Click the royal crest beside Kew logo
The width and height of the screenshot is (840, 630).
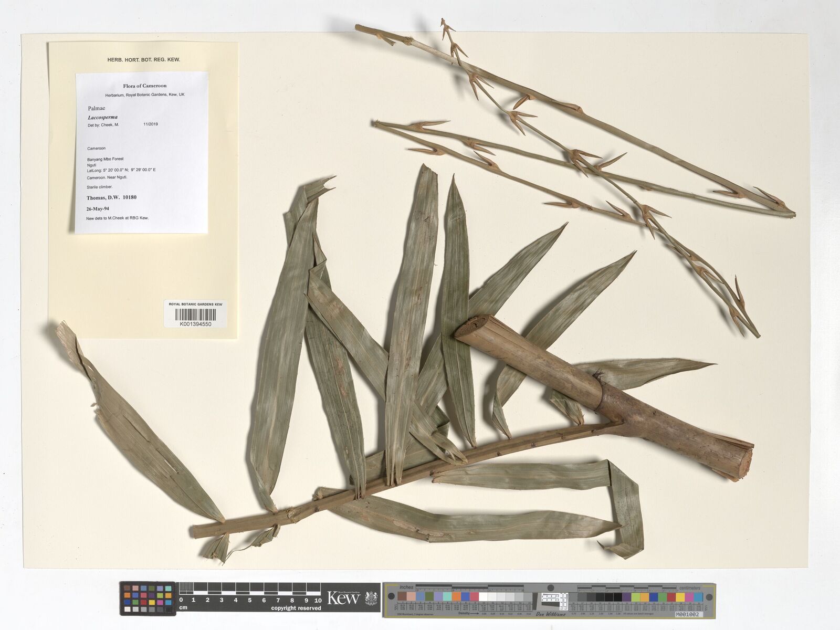[x=371, y=598]
